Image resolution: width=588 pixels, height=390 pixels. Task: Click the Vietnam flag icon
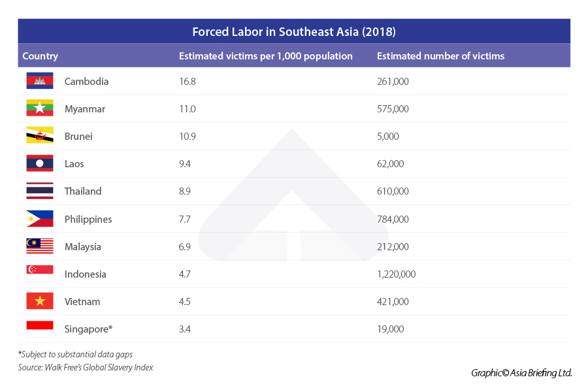40,301
